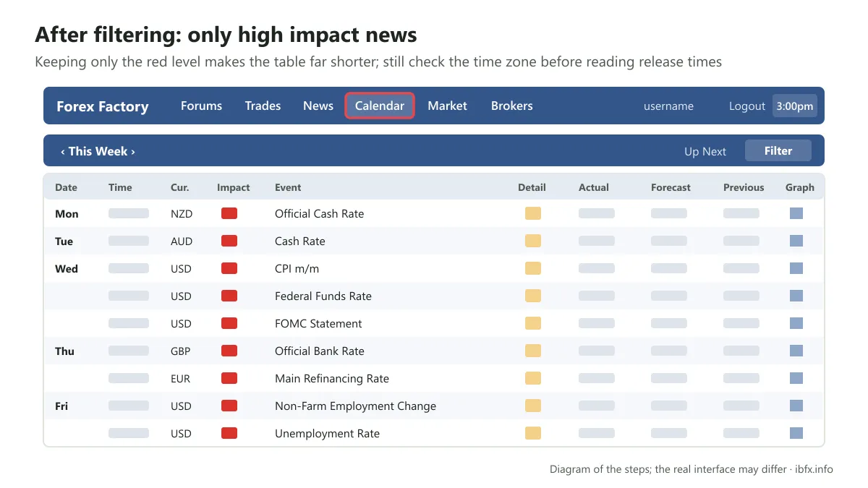Click red impact icon for Official Bank Rate
This screenshot has height=488, width=868.
[229, 351]
